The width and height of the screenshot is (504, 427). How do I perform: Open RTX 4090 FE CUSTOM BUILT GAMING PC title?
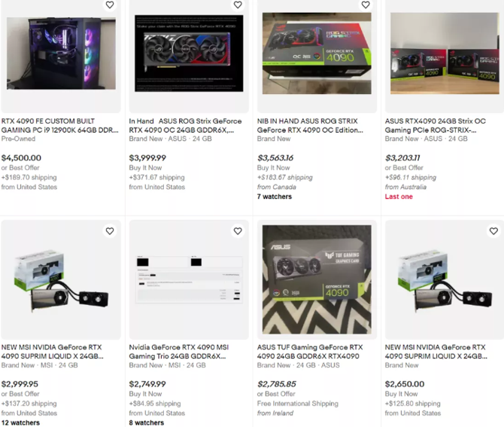coord(59,126)
